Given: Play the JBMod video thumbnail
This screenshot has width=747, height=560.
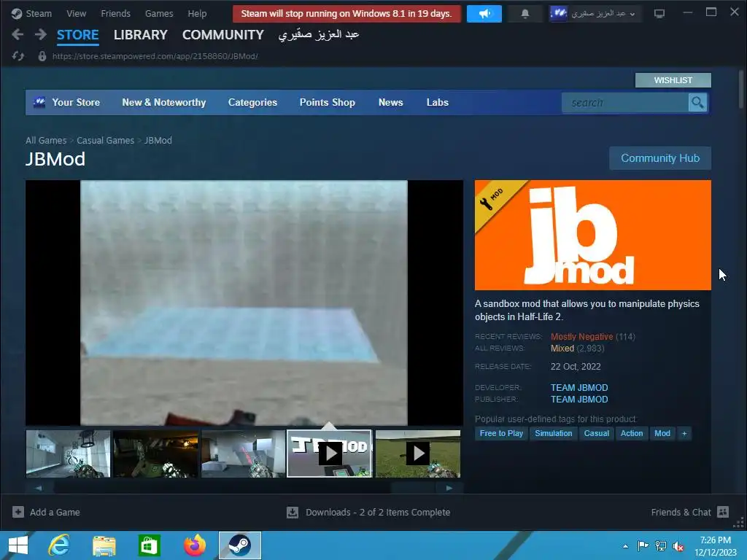Looking at the screenshot, I should tap(330, 454).
